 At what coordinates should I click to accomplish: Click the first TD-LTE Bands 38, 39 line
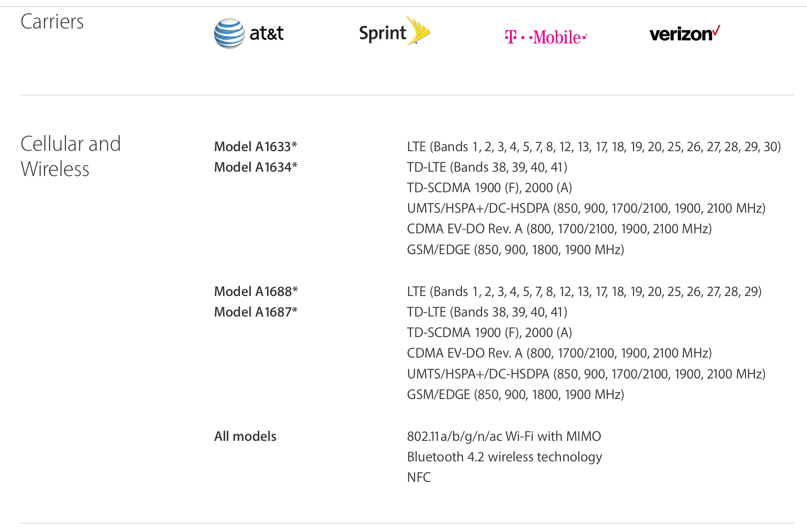[487, 167]
